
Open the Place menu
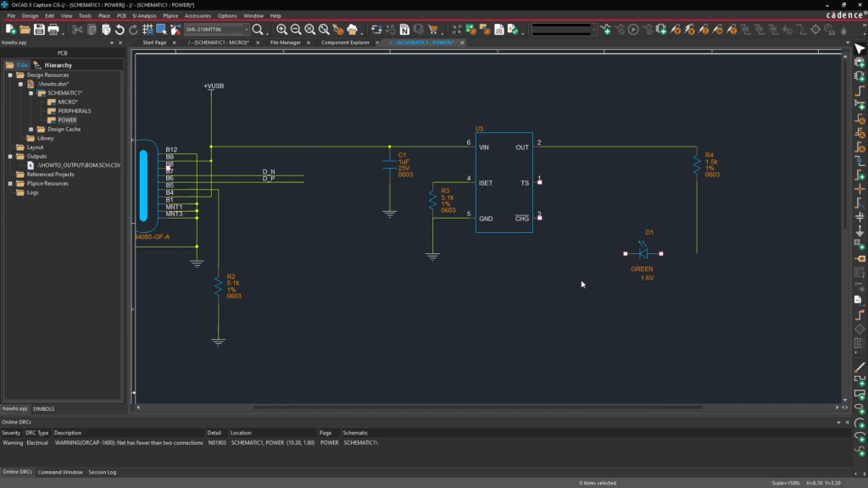pyautogui.click(x=104, y=15)
